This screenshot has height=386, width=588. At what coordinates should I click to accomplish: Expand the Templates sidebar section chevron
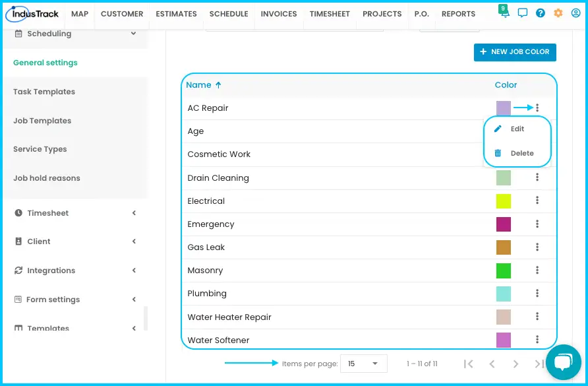tap(134, 328)
